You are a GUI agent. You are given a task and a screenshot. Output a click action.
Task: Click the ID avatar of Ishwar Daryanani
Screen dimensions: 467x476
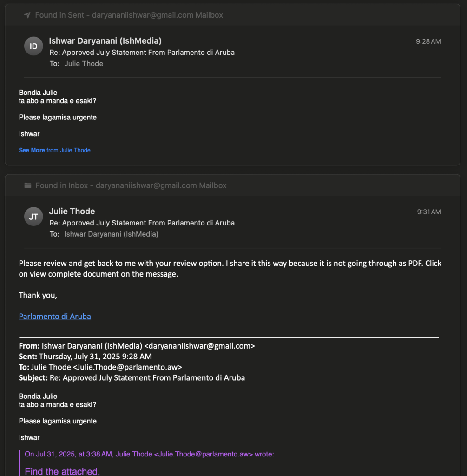tap(33, 46)
